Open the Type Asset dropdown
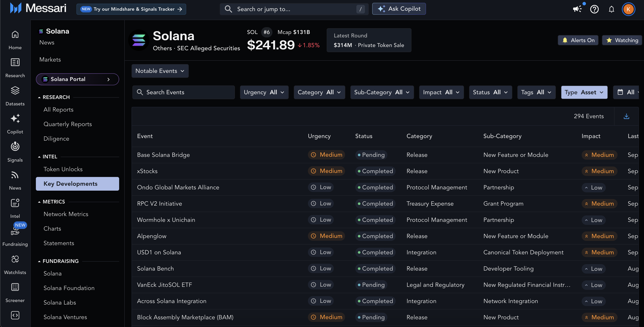The width and height of the screenshot is (644, 327). [x=584, y=92]
